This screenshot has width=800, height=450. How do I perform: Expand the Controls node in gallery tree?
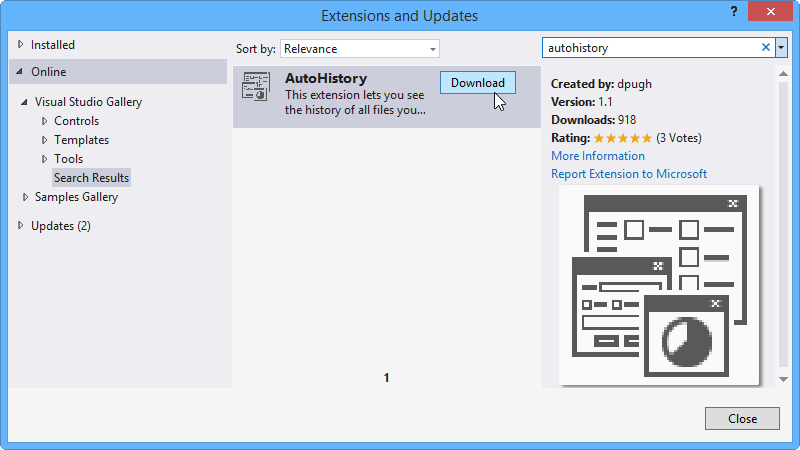coord(45,121)
